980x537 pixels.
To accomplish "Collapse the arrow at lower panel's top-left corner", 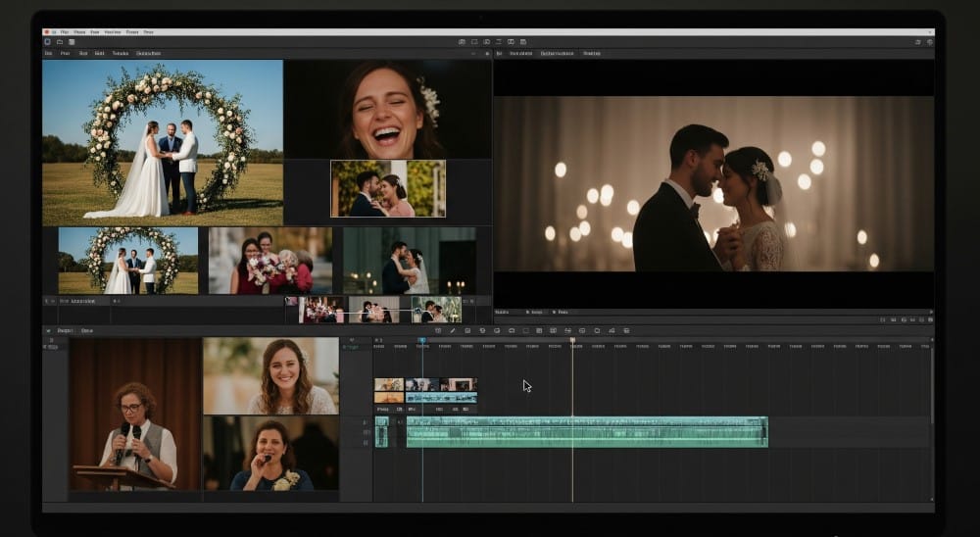I will tap(48, 330).
